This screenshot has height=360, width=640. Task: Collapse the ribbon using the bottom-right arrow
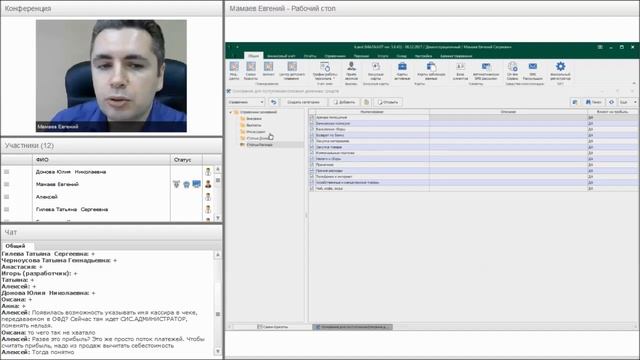pyautogui.click(x=634, y=83)
